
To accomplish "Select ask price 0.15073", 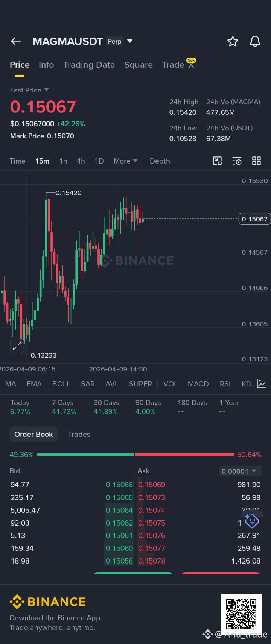I will [152, 497].
